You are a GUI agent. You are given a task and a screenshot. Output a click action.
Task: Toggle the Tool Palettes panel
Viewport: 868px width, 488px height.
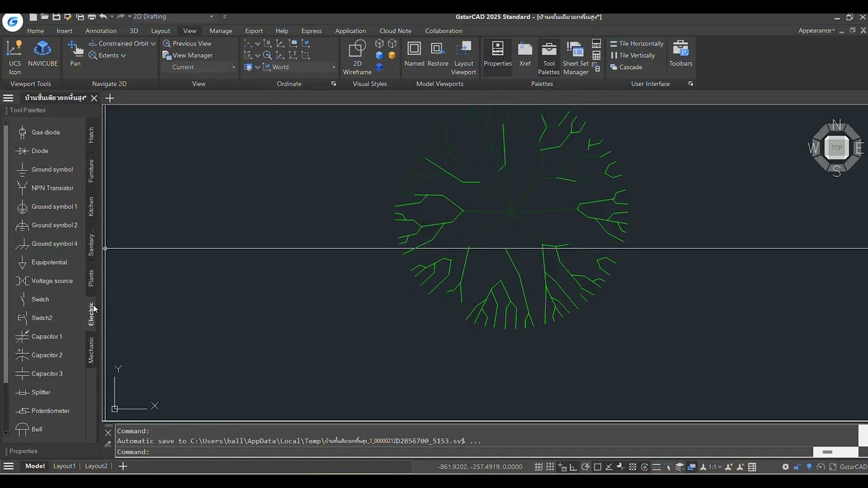(x=549, y=58)
